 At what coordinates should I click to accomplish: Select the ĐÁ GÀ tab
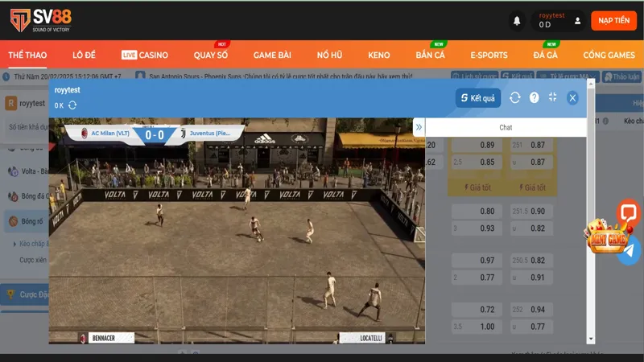[545, 55]
